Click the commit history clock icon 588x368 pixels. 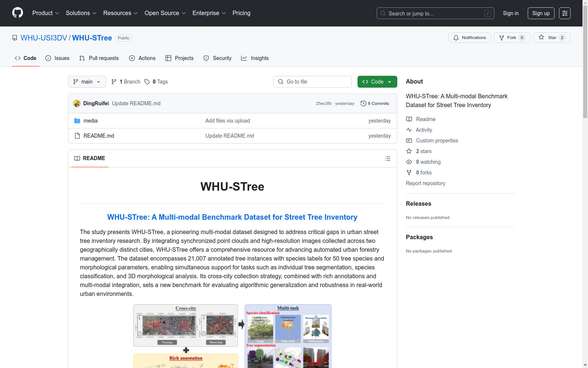pos(363,103)
